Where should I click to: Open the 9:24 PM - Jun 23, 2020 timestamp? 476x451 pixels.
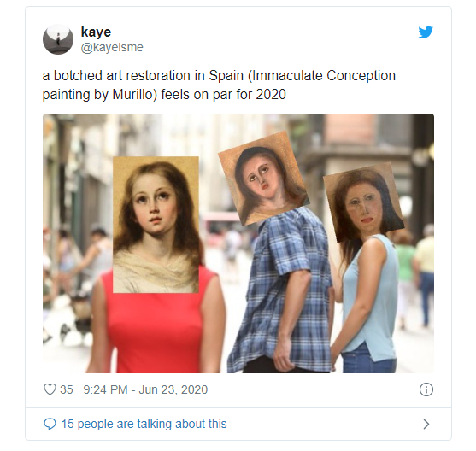(x=145, y=389)
